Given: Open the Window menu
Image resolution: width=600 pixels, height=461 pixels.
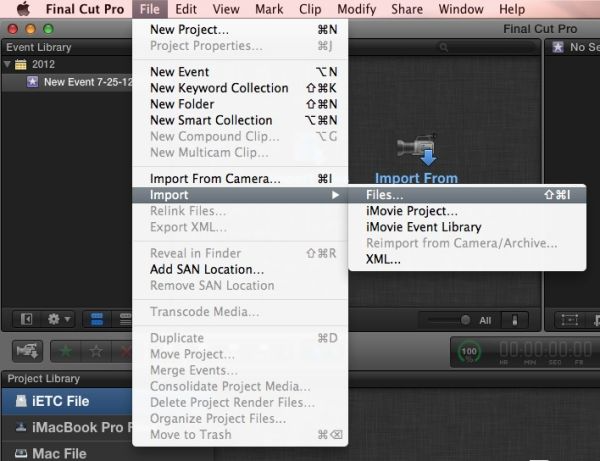Looking at the screenshot, I should pos(461,9).
